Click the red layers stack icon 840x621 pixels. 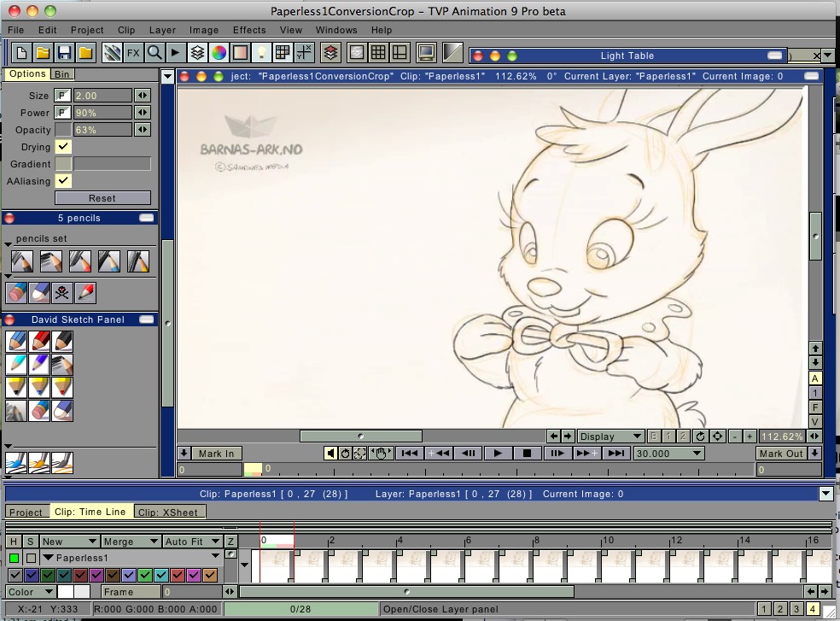[x=330, y=53]
